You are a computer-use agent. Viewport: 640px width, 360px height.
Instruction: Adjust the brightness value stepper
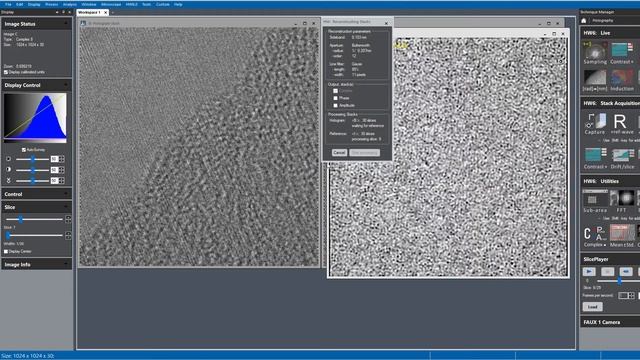point(62,159)
